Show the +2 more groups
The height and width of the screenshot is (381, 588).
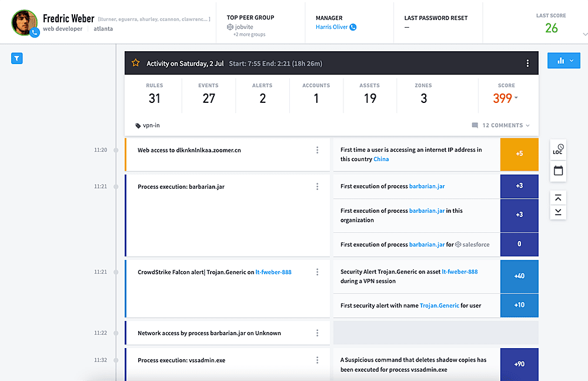(249, 35)
